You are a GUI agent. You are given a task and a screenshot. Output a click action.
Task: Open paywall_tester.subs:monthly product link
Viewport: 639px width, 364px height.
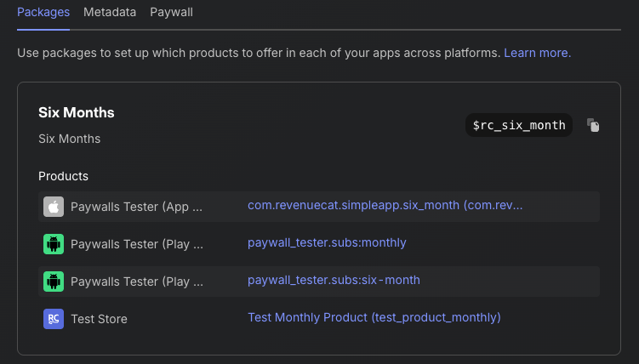point(327,242)
